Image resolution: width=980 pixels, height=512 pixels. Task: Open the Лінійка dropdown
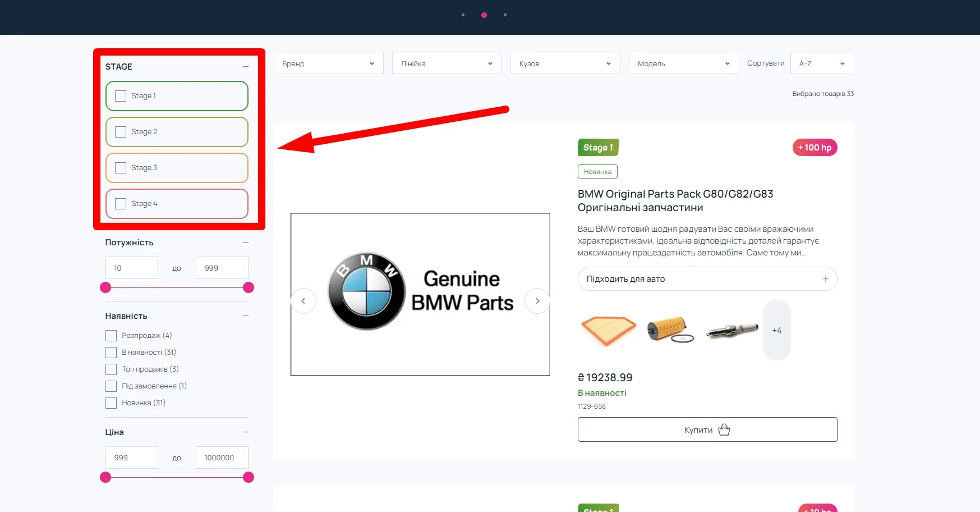coord(447,63)
